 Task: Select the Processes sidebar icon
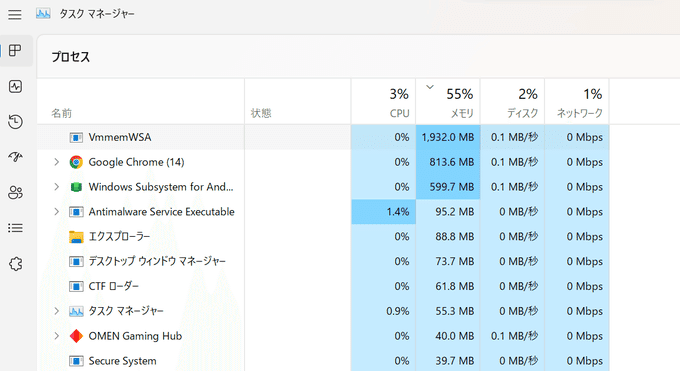pyautogui.click(x=15, y=50)
